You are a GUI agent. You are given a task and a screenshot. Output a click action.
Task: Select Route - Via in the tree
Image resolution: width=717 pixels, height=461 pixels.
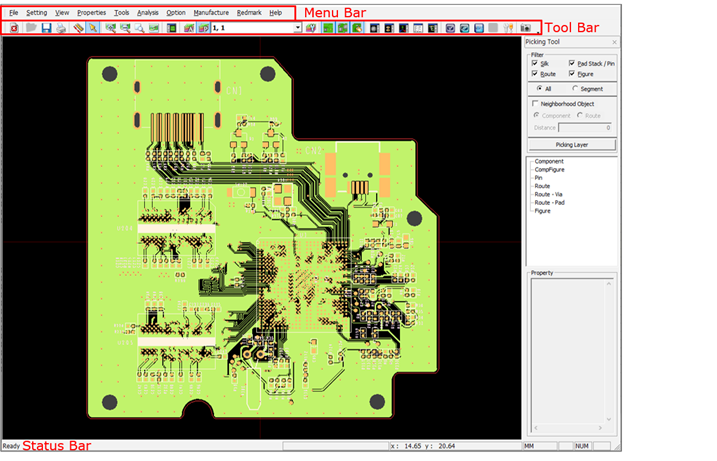[550, 194]
